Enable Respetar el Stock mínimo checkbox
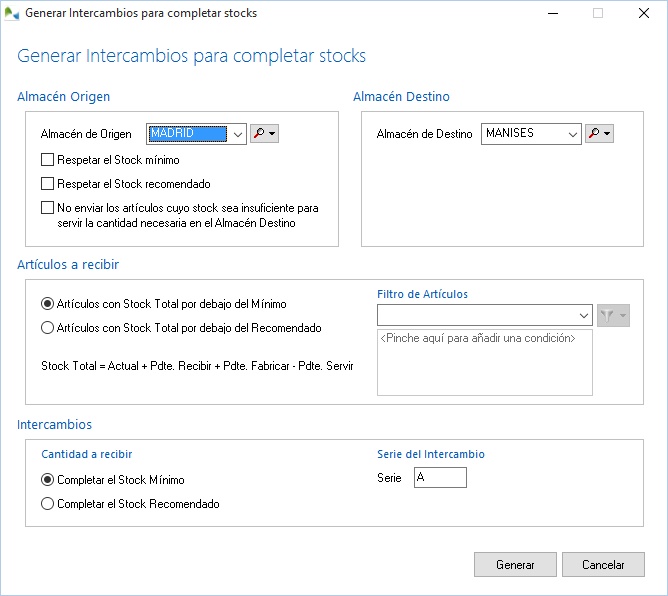668x596 pixels. coord(47,159)
